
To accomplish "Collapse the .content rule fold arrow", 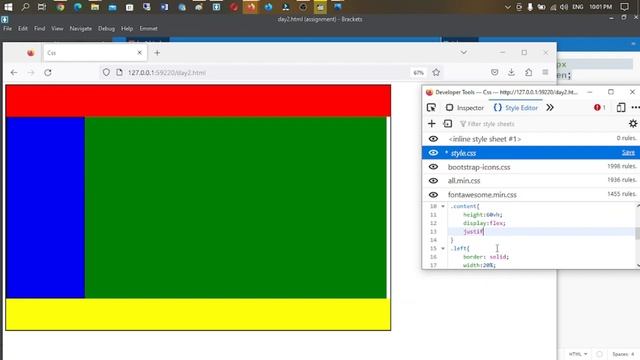I will pyautogui.click(x=443, y=206).
